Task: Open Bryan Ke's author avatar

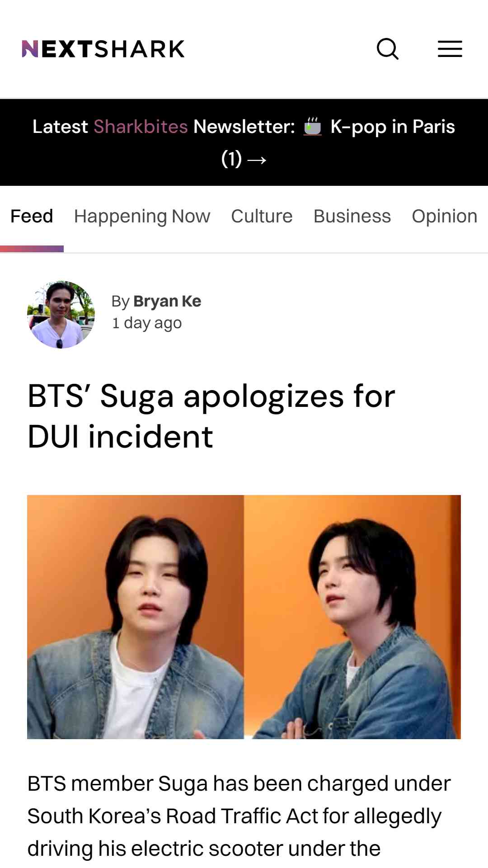Action: [x=61, y=315]
